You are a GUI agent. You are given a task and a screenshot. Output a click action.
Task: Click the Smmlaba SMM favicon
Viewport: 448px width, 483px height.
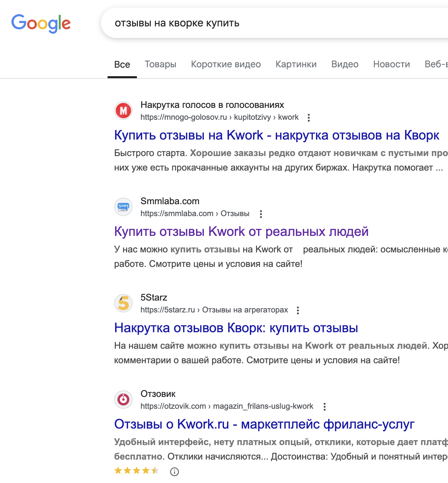point(123,207)
